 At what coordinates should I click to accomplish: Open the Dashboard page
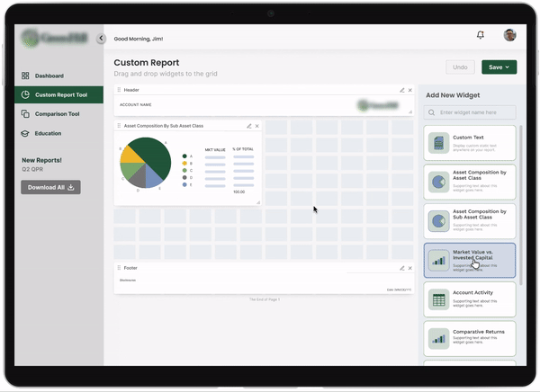[49, 76]
